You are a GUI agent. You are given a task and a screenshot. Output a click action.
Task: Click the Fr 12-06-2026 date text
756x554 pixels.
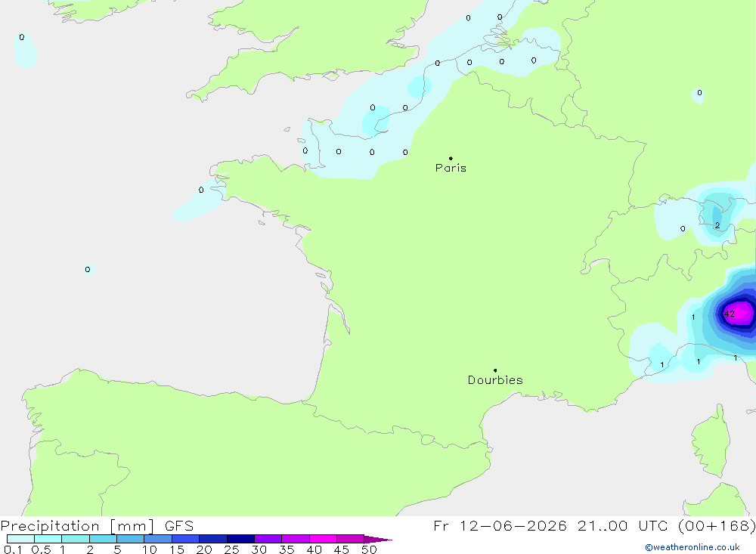tap(500, 525)
